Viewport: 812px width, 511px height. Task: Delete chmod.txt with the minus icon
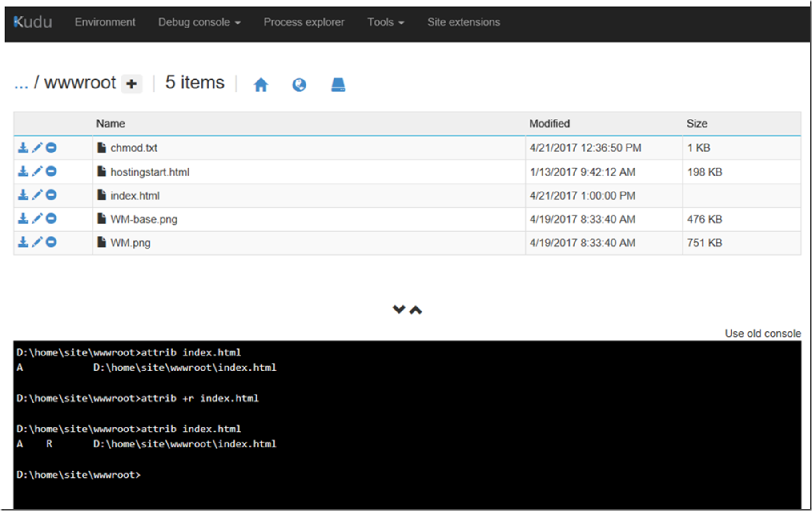point(52,148)
